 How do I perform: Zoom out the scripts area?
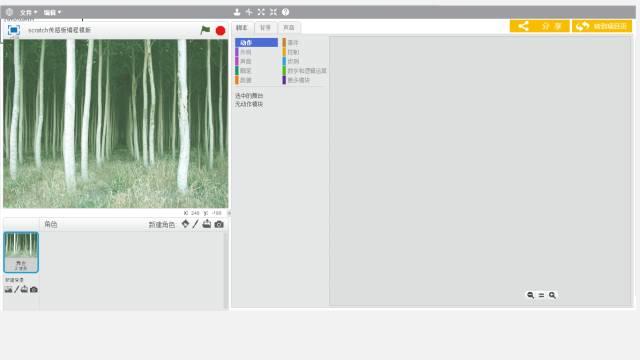click(x=530, y=295)
